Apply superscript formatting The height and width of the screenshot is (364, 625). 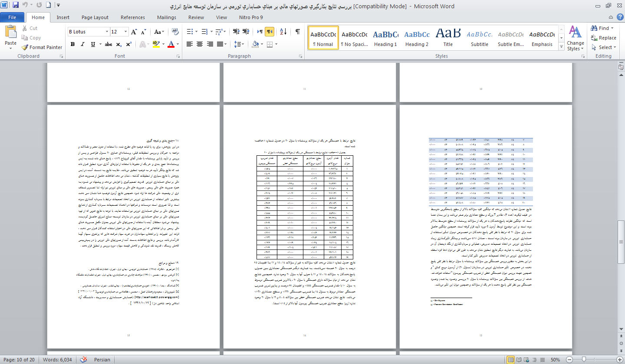coord(129,44)
